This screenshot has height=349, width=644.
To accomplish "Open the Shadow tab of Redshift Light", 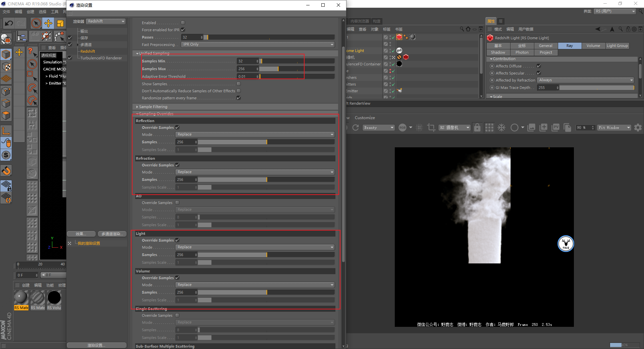I will click(x=498, y=52).
